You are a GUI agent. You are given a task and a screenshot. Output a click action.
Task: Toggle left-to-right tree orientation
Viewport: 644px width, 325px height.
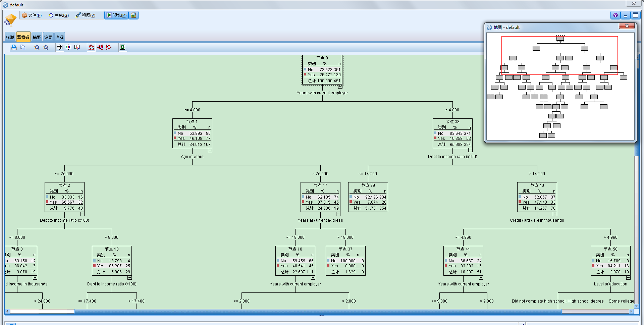click(x=100, y=47)
